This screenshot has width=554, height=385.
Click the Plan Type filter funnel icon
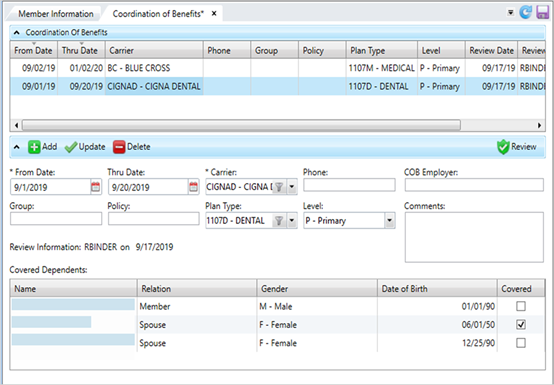[x=279, y=221]
